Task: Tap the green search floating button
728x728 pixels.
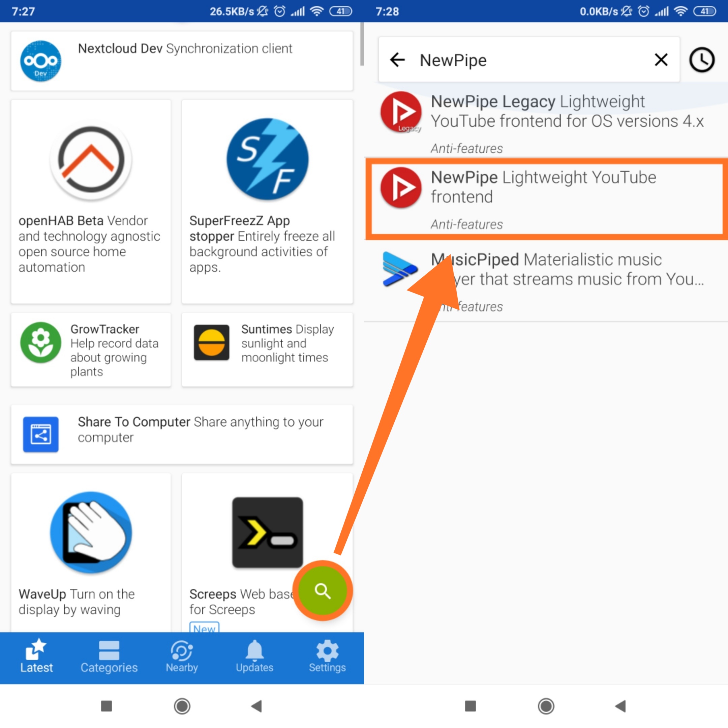Action: pyautogui.click(x=323, y=590)
